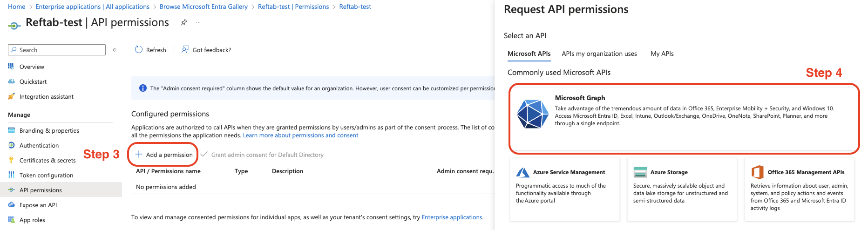Click the Integration assistant rocket icon

click(x=11, y=96)
